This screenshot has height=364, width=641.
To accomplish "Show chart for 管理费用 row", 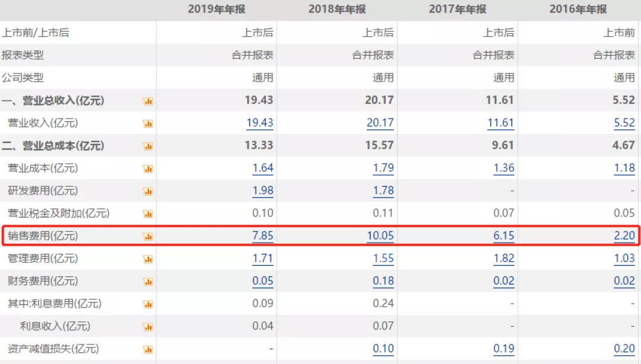I will [x=148, y=259].
